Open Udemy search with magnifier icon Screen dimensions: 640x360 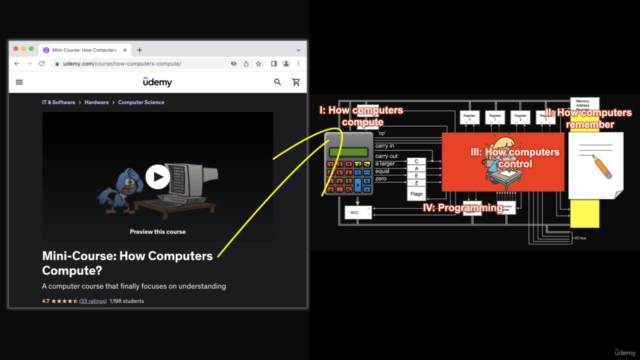coord(278,82)
